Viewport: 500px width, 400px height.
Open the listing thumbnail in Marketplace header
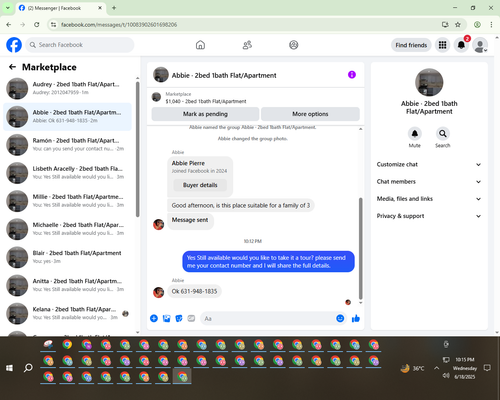pyautogui.click(x=156, y=97)
